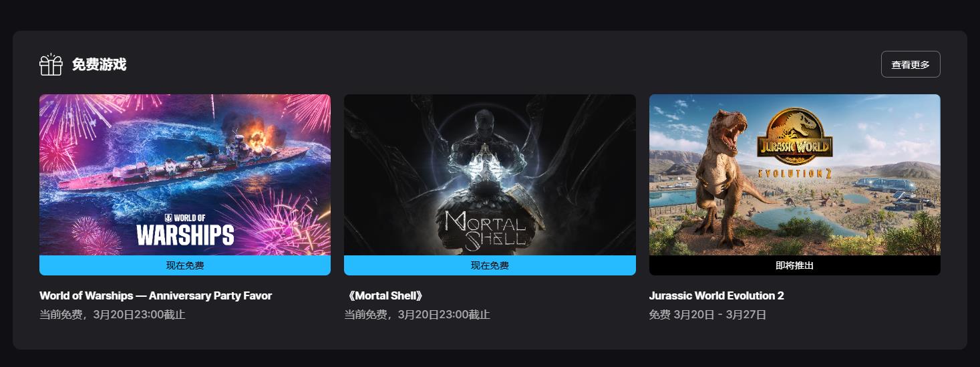Click the Evolution 2 subtitle in the artwork
Viewport: 980px width, 367px height.
pyautogui.click(x=794, y=173)
